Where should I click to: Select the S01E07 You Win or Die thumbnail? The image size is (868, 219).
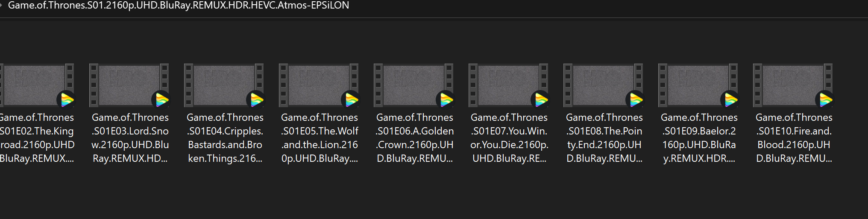click(x=508, y=85)
